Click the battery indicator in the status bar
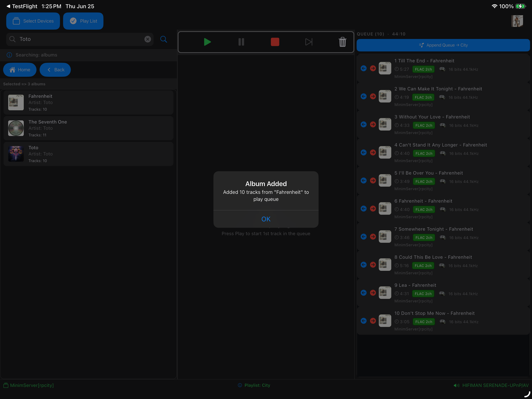This screenshot has width=532, height=399. coord(521,6)
